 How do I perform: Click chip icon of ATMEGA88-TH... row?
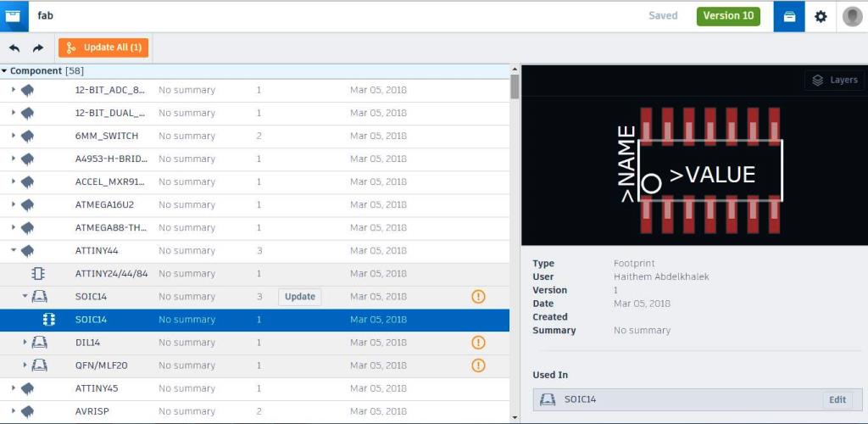tap(27, 227)
